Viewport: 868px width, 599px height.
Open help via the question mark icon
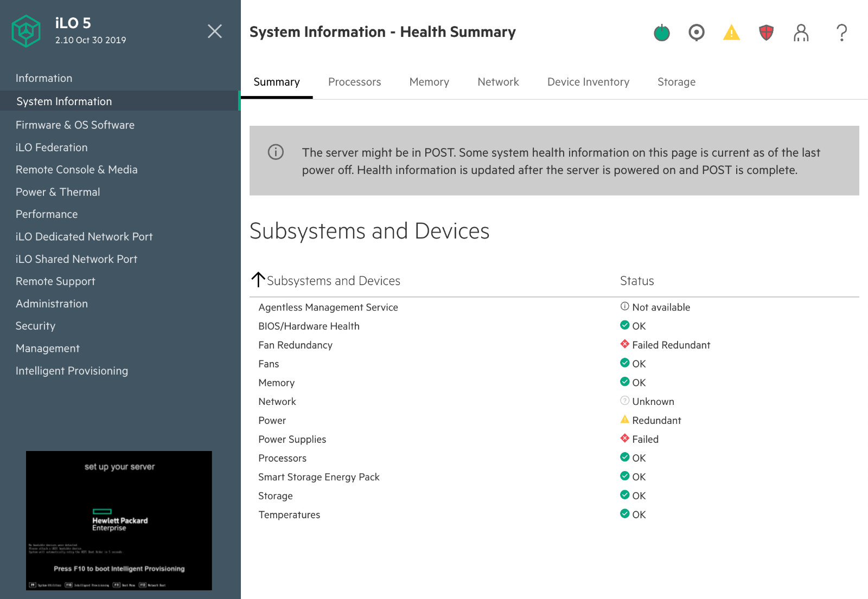[x=841, y=33]
